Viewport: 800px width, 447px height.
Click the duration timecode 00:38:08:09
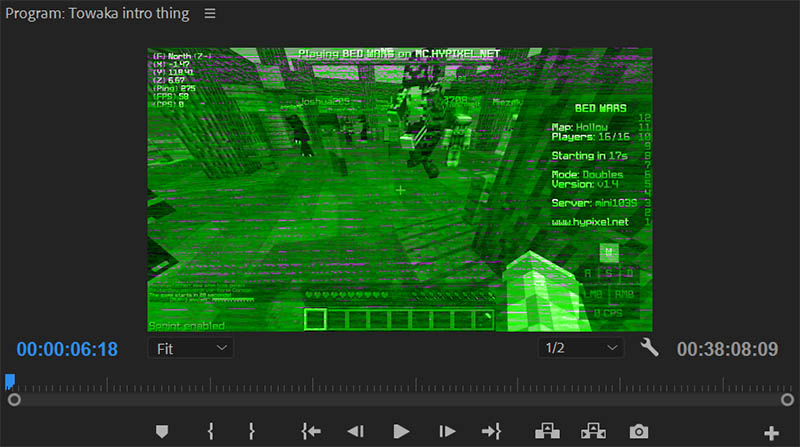click(x=727, y=349)
